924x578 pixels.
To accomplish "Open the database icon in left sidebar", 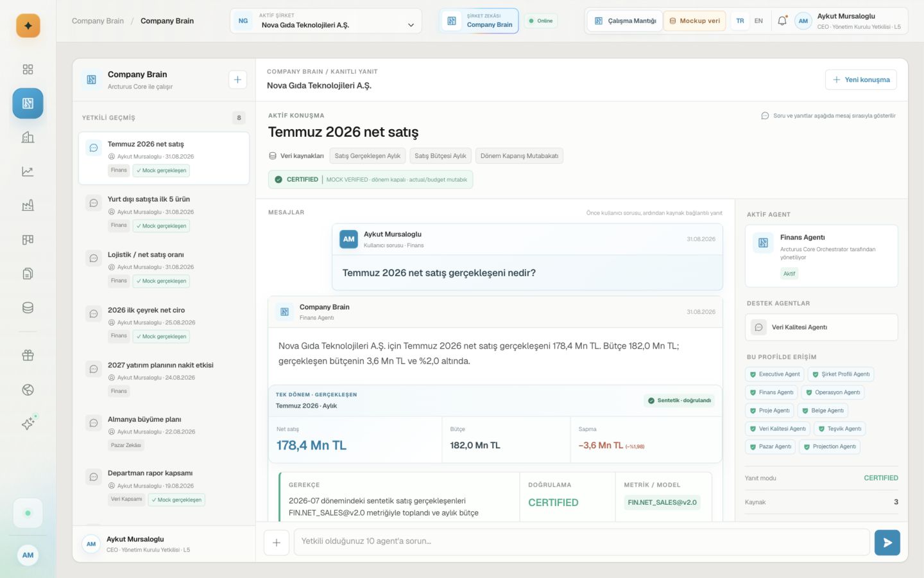I will [x=28, y=308].
